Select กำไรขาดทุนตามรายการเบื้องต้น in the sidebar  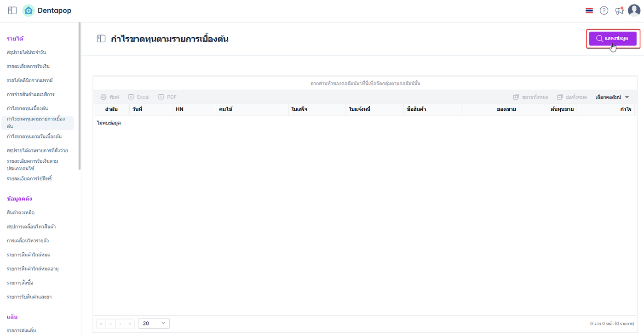point(37,123)
